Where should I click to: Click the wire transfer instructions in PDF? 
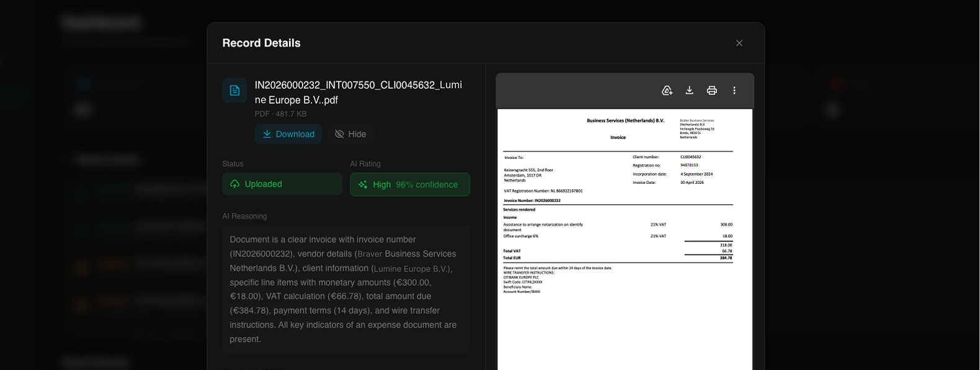coord(528,273)
